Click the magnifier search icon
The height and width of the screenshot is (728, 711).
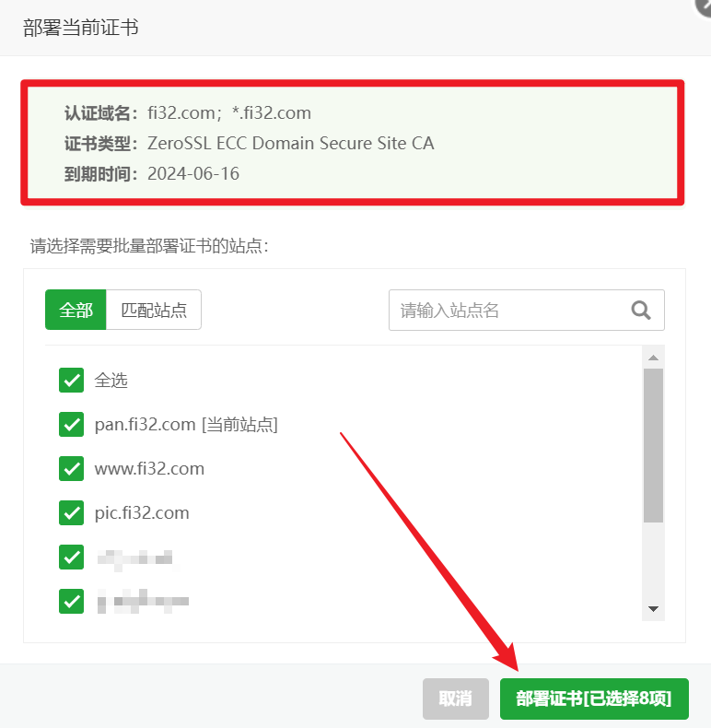[641, 311]
